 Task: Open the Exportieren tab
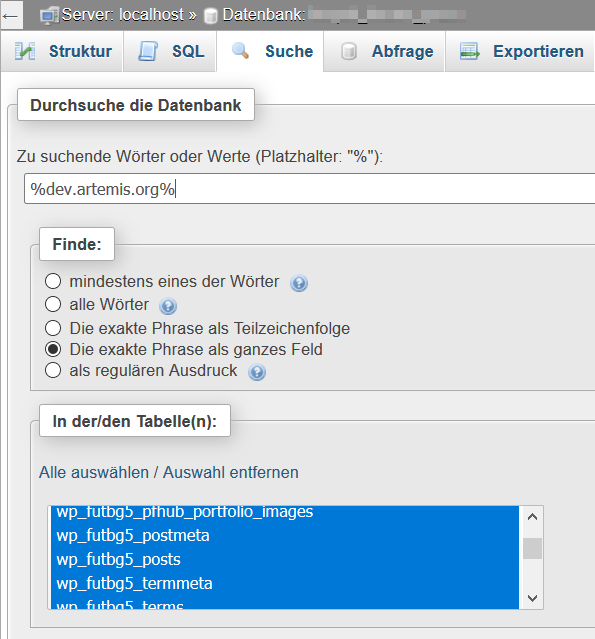coord(520,51)
